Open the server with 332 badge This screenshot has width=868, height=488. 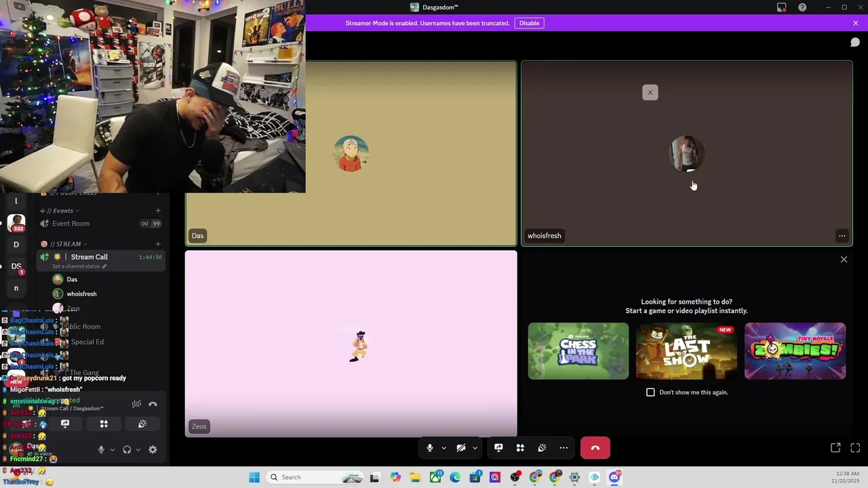[16, 223]
